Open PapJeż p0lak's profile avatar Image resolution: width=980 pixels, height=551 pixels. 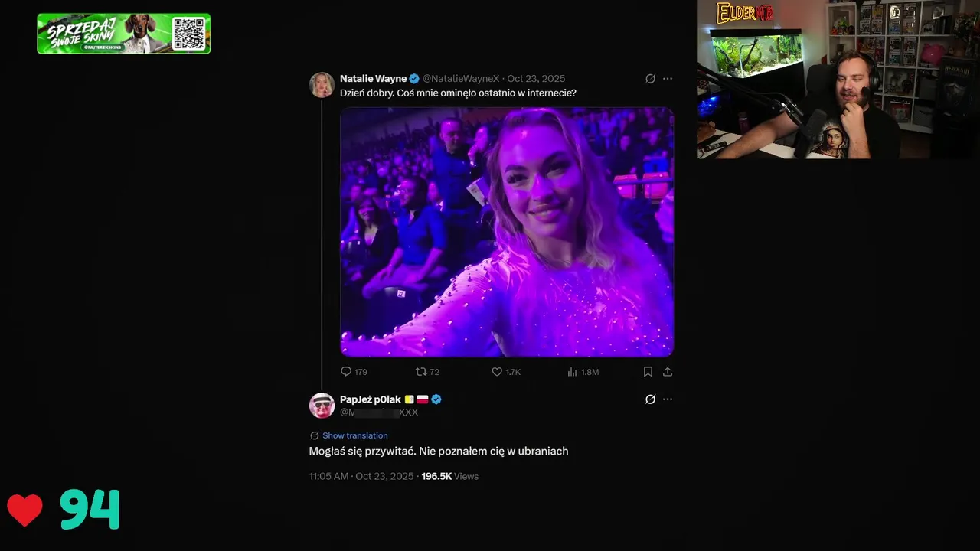point(322,406)
